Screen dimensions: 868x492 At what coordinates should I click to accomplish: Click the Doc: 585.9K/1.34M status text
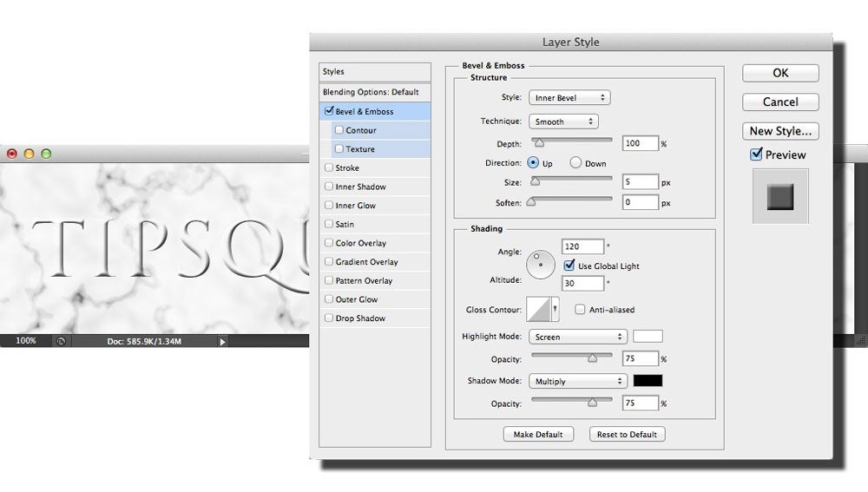[x=144, y=342]
